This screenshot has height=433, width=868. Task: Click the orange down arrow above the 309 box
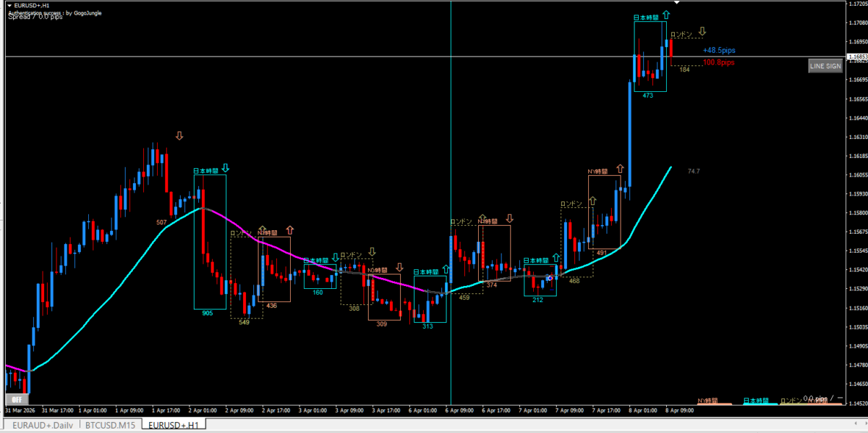tap(399, 267)
